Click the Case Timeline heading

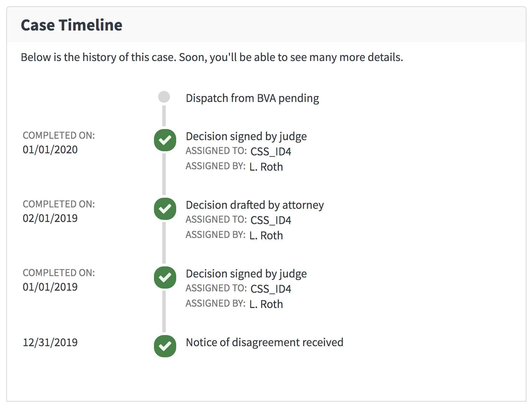pyautogui.click(x=72, y=25)
